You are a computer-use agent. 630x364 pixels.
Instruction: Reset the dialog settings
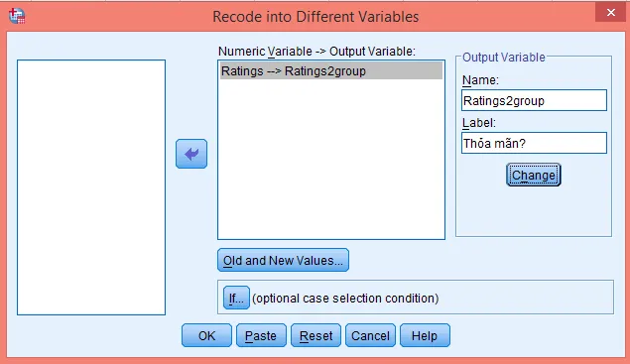point(315,335)
